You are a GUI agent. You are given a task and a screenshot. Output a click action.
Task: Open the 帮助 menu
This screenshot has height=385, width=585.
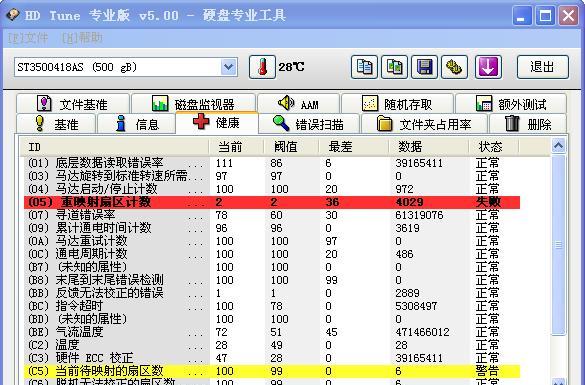tap(82, 38)
